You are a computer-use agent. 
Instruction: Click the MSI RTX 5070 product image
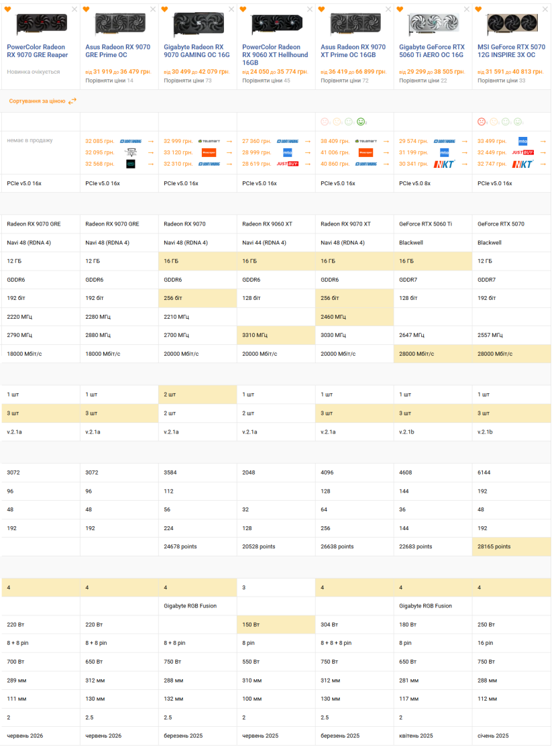point(512,23)
